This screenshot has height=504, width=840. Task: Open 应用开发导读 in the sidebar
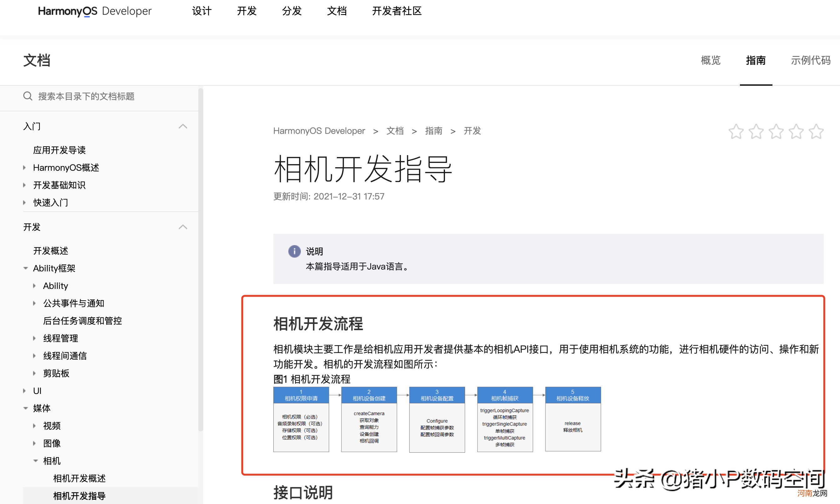(x=59, y=150)
